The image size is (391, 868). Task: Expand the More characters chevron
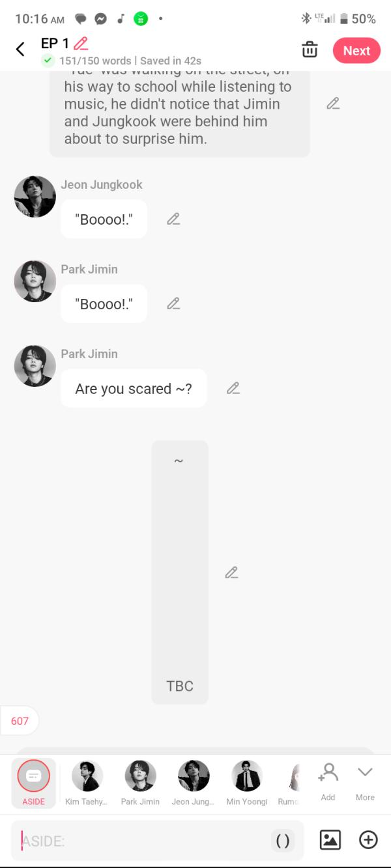pos(365,782)
